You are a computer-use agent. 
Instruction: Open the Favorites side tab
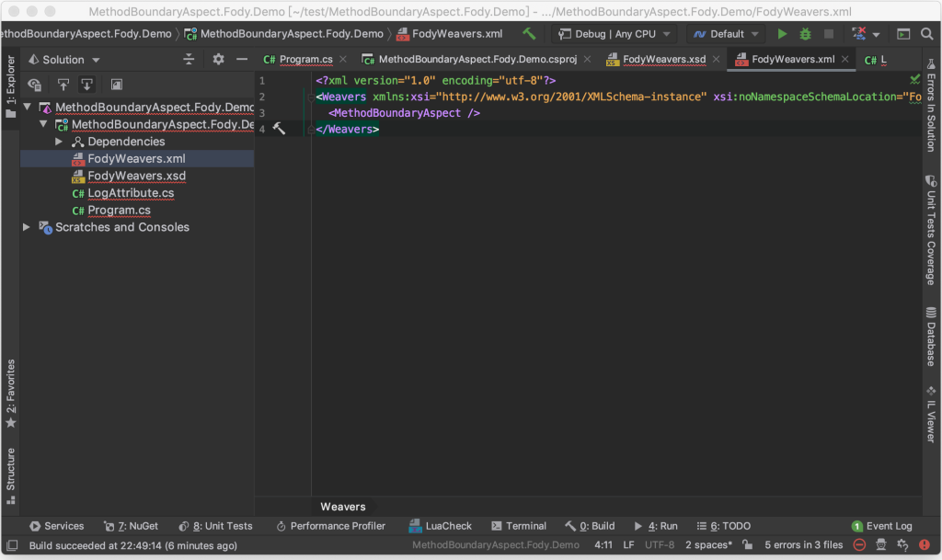pos(10,394)
